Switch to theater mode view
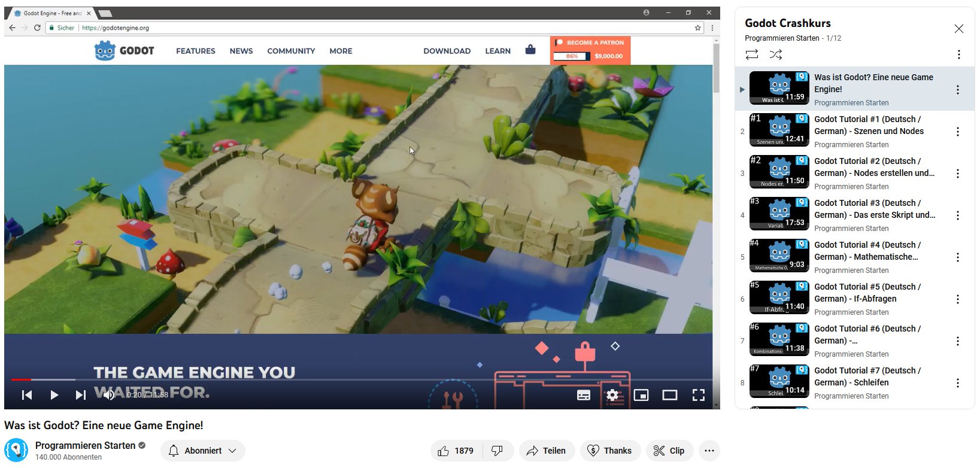980x468 pixels. 669,395
